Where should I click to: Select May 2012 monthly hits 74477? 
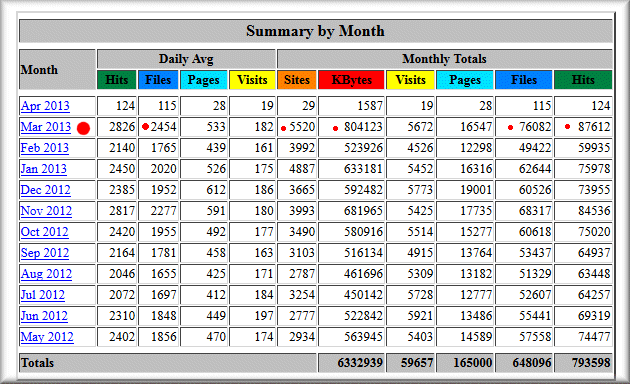tap(594, 337)
